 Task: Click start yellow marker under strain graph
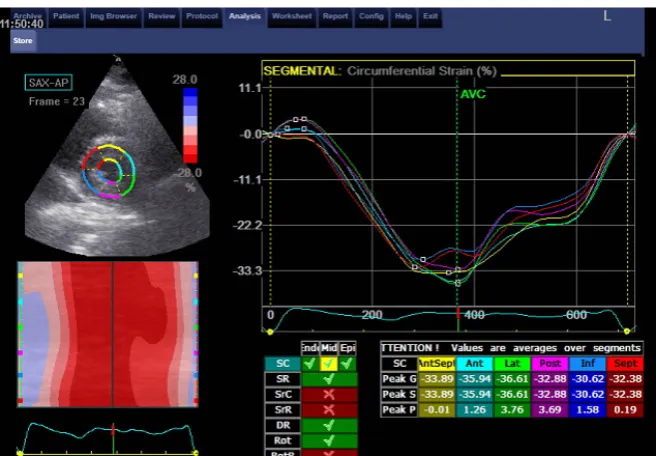point(270,332)
